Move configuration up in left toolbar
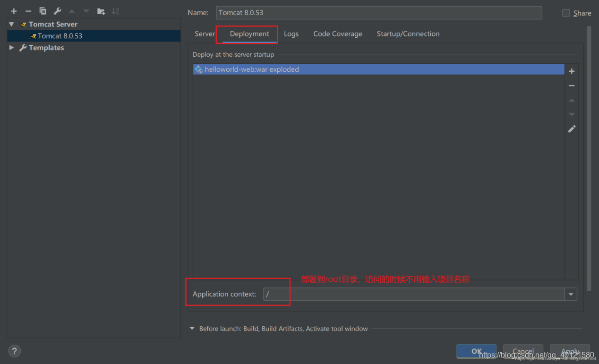The image size is (599, 364). [72, 11]
